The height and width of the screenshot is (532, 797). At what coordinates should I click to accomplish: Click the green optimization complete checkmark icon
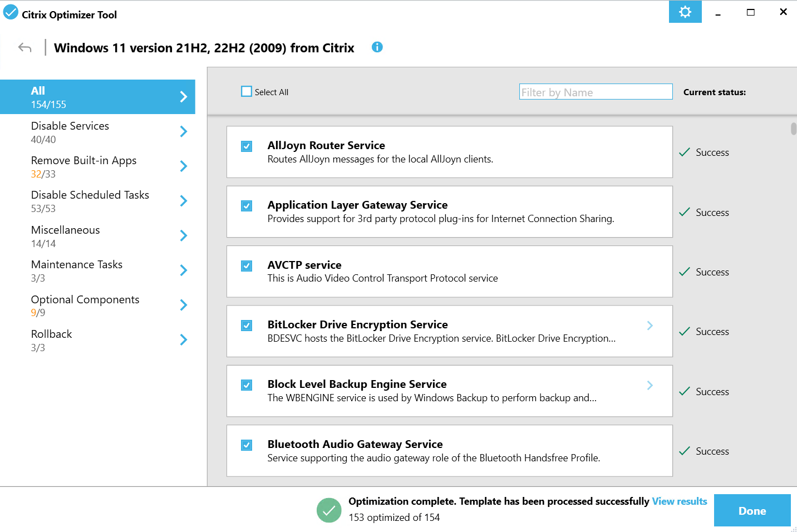[x=329, y=510]
